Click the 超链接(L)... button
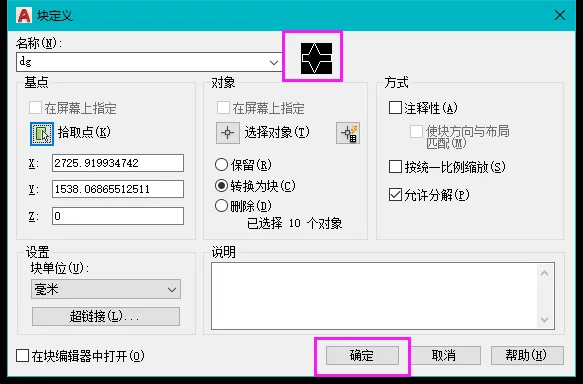The width and height of the screenshot is (583, 384). tap(106, 316)
